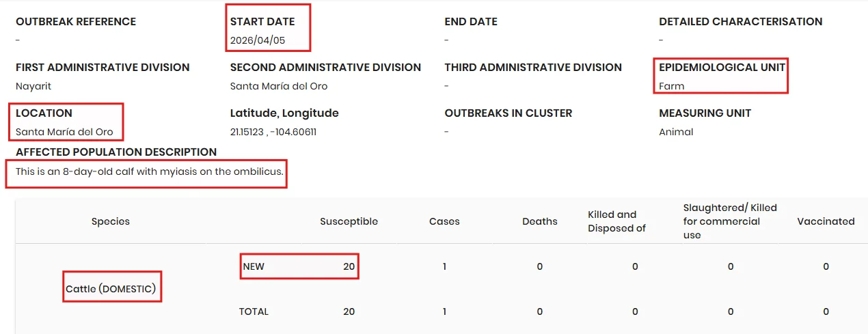Click the latitude and longitude coordinates

[273, 132]
